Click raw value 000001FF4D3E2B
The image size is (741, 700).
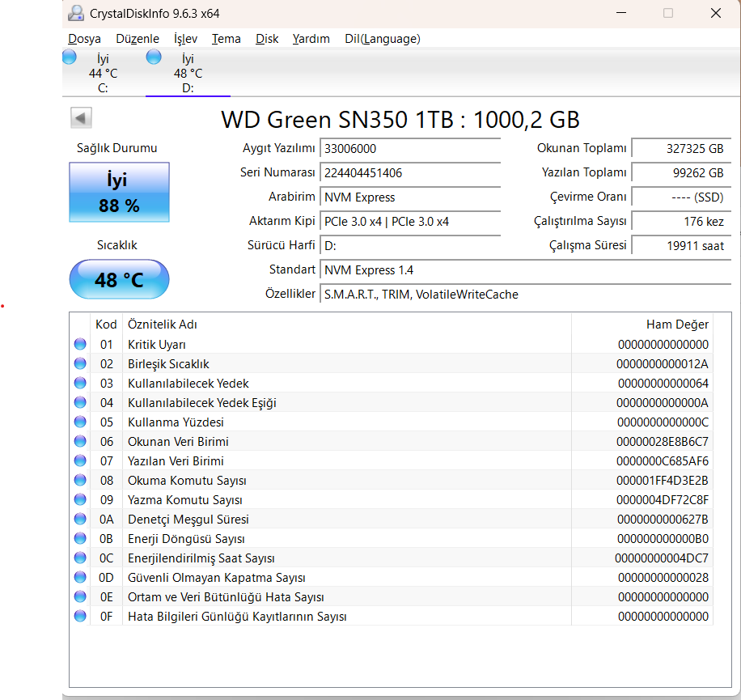[663, 480]
